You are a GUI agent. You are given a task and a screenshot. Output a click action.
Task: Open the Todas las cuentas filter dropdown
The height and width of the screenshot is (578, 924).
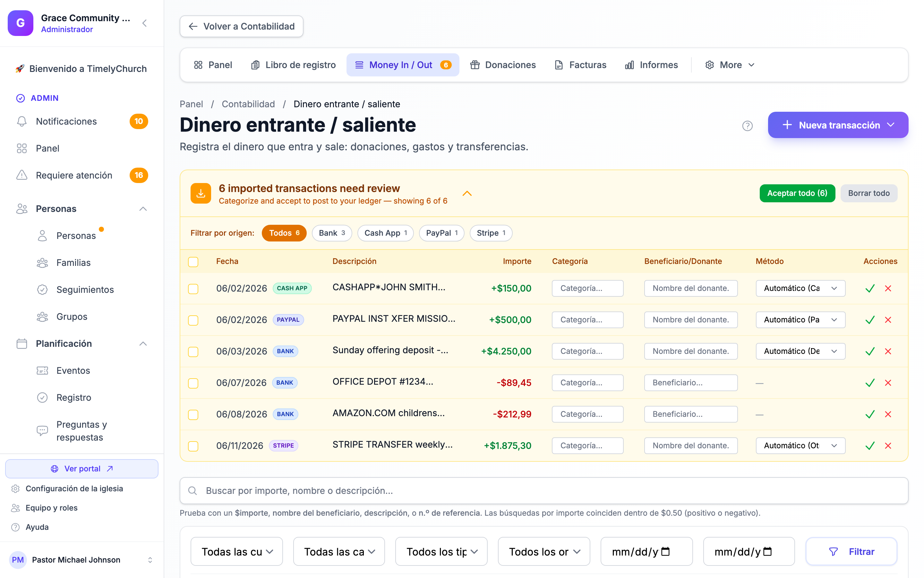237,552
